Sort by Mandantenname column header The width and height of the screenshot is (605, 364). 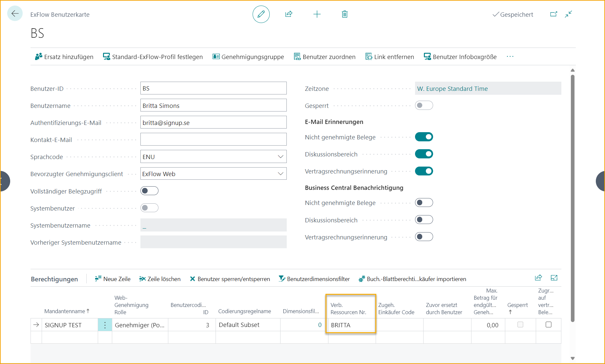[x=67, y=311]
